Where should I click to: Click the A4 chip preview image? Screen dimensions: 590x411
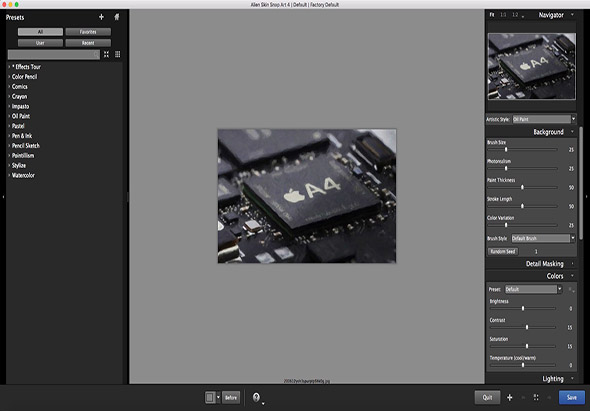point(307,196)
